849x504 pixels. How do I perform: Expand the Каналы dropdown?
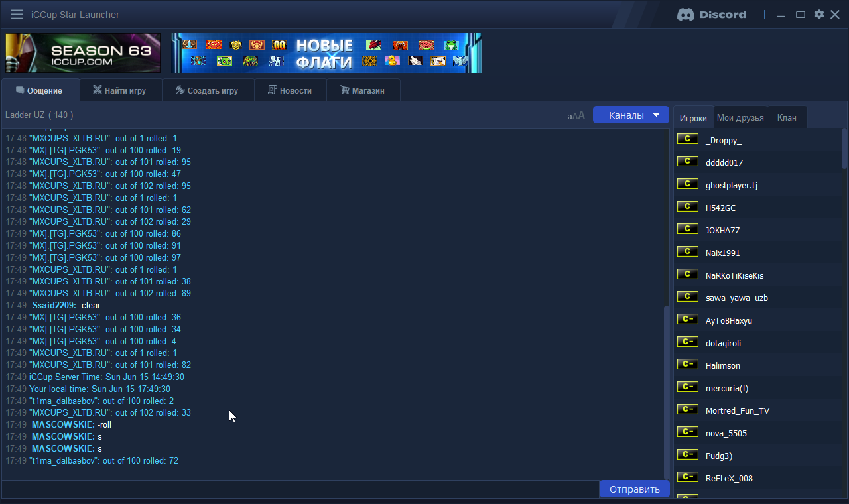(x=631, y=115)
